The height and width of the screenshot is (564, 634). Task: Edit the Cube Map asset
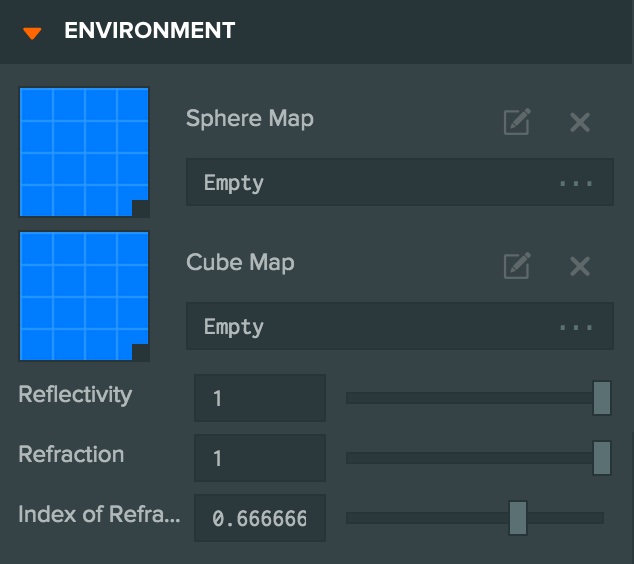(x=516, y=266)
